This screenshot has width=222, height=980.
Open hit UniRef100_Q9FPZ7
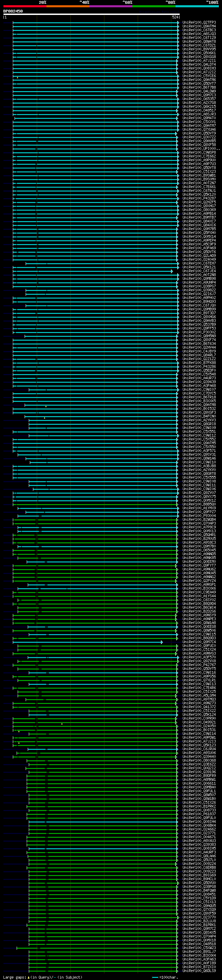pyautogui.click(x=199, y=512)
